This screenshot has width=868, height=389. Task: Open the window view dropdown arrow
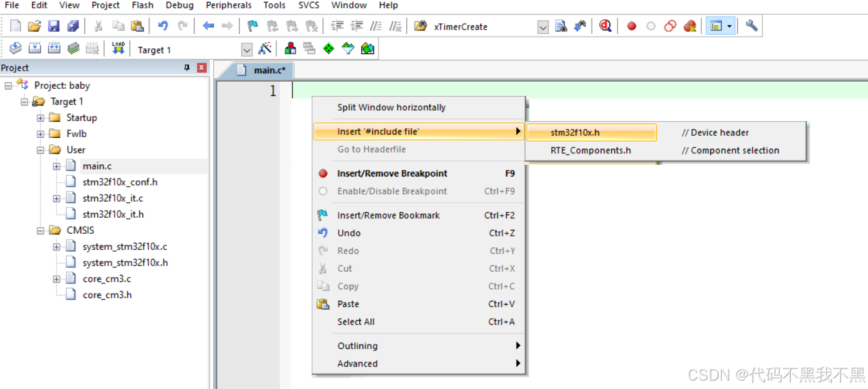(730, 26)
